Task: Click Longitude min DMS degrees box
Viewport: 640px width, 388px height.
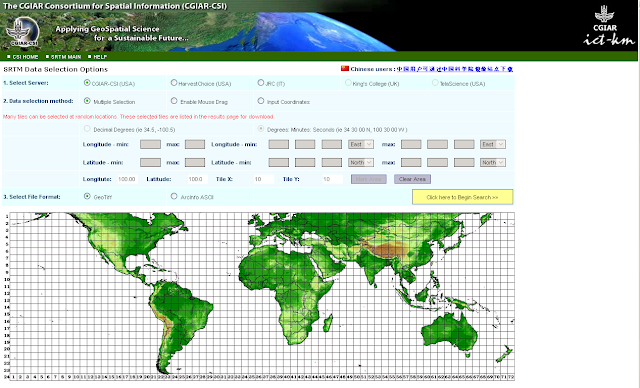Action: tap(278, 144)
